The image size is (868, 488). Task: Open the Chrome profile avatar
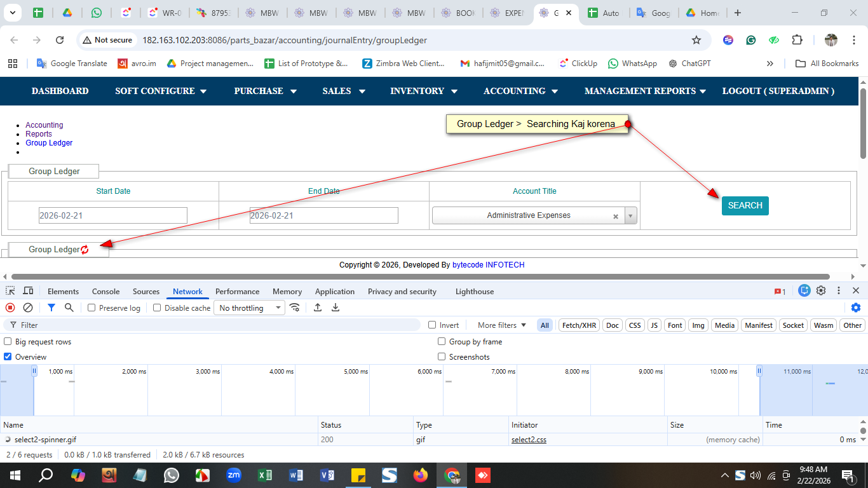pos(831,40)
